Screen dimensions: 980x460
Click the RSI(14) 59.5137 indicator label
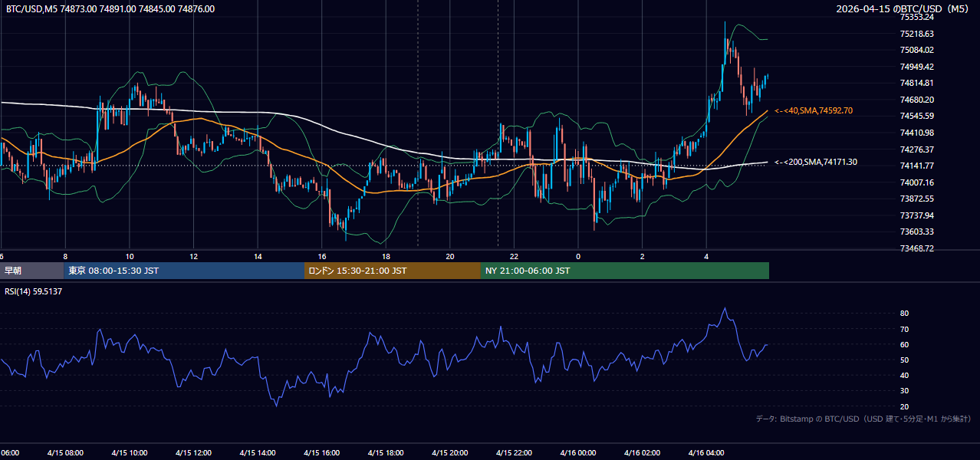coord(34,291)
